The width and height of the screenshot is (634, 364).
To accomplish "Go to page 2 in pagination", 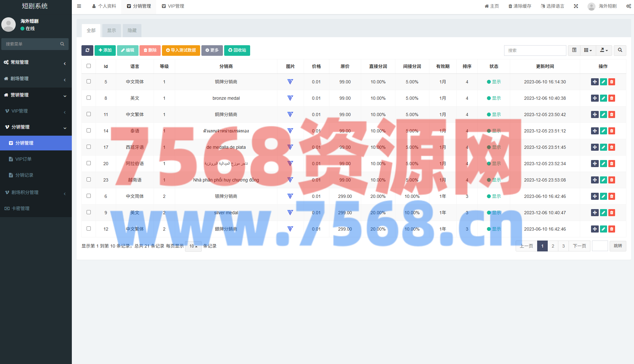I will (553, 246).
